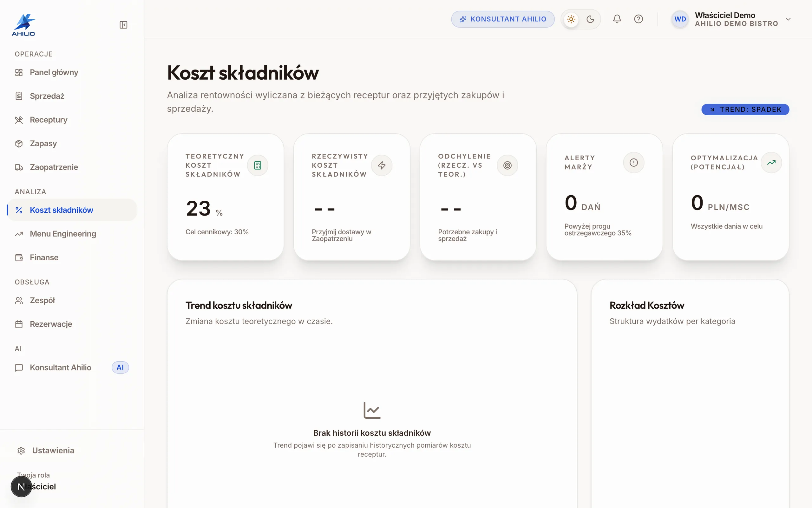812x508 pixels.
Task: Click the WD user avatar
Action: [680, 19]
